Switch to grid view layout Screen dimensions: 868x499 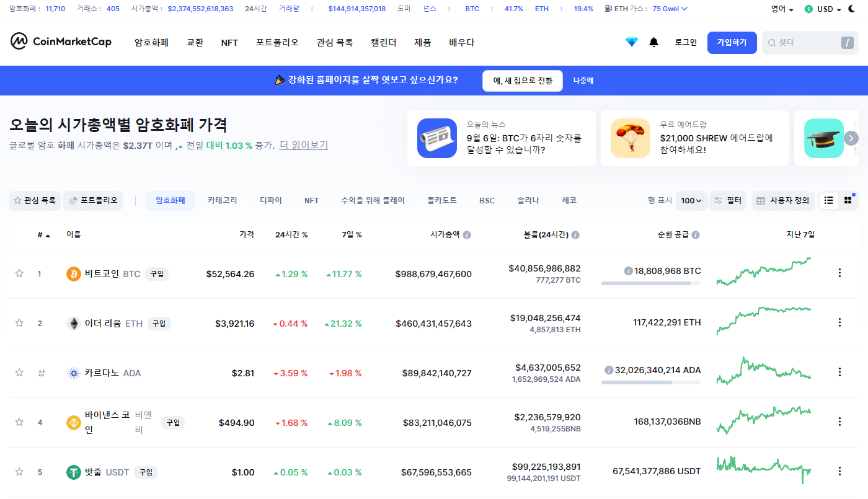[x=848, y=200]
